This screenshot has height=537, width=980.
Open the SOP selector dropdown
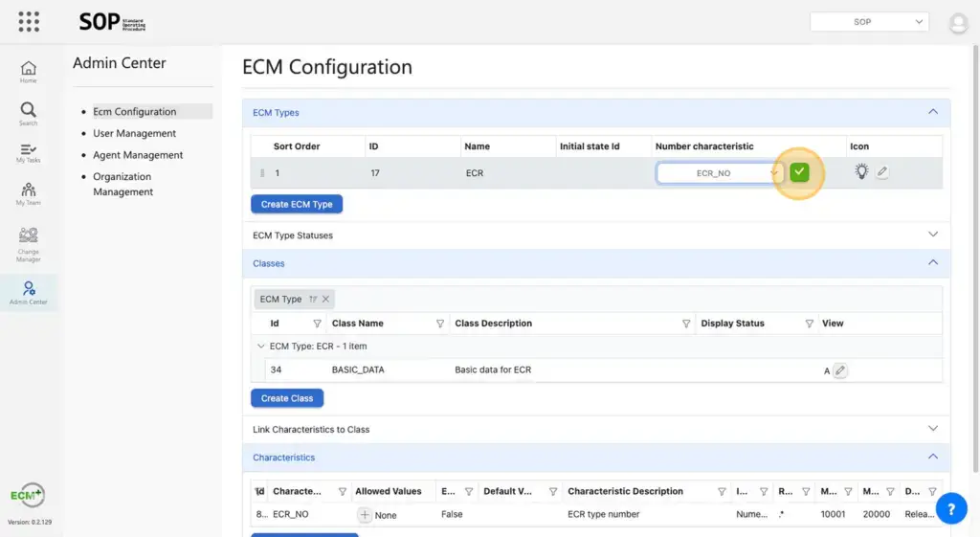click(869, 22)
